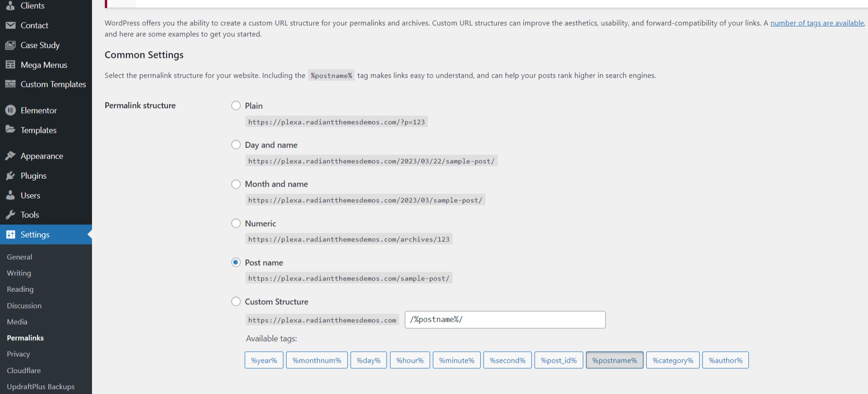Follow the 'number of tags are available' link
This screenshot has height=394, width=868.
tap(817, 23)
